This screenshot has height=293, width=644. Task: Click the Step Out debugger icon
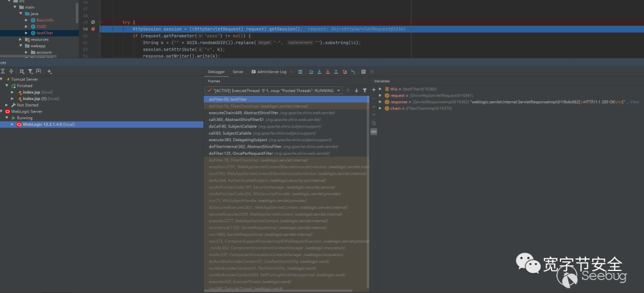(x=336, y=71)
